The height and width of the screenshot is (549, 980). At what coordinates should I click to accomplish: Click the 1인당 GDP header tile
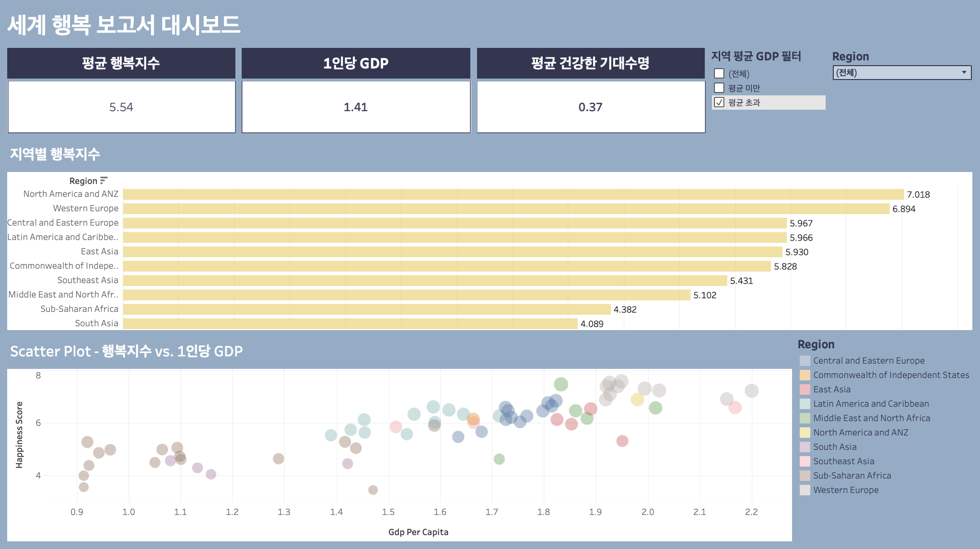tap(356, 63)
